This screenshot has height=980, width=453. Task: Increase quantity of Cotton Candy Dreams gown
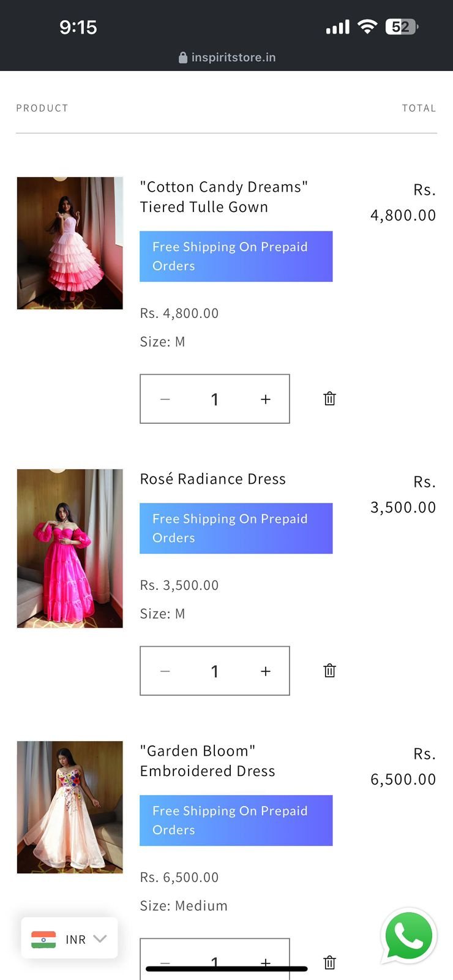265,399
